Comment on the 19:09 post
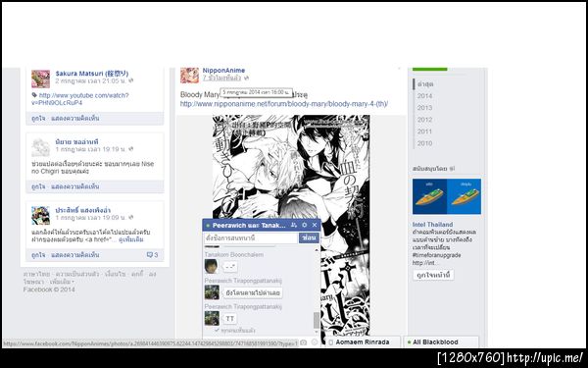Screen dimensions: 588x368 tap(75, 255)
